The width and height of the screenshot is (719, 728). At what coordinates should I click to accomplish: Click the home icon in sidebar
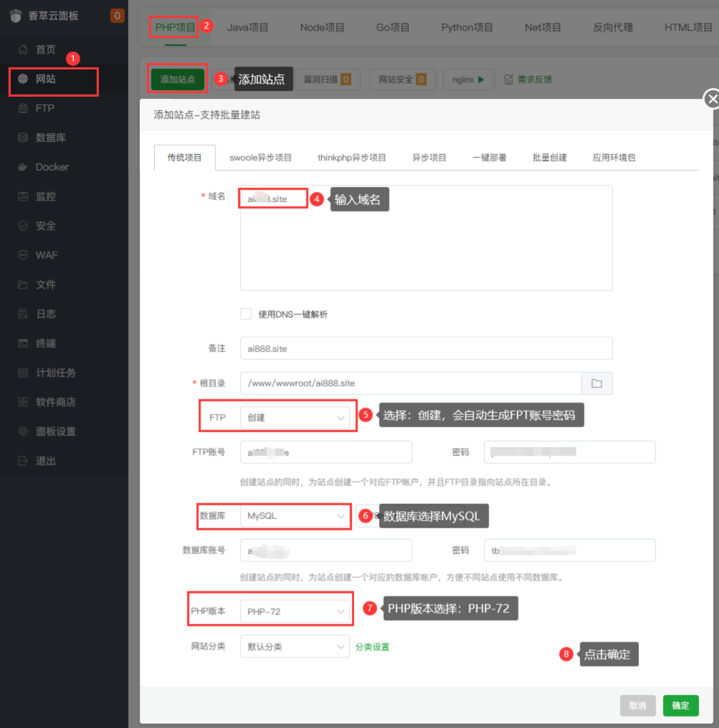[23, 49]
